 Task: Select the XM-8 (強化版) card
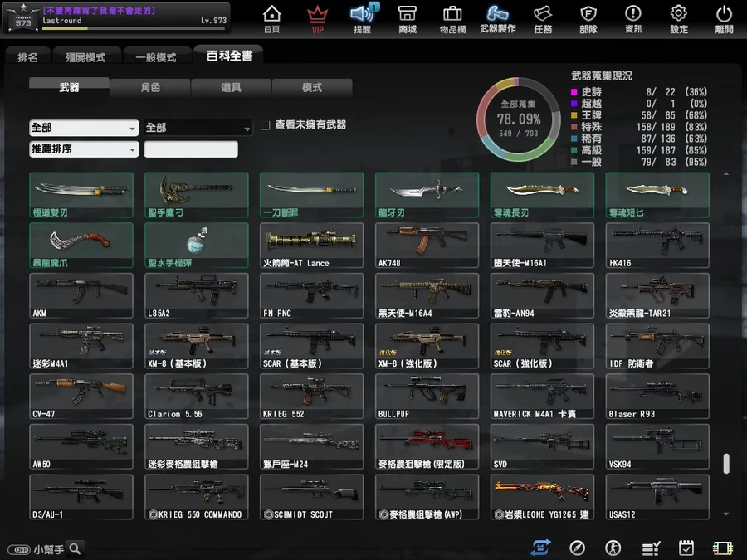tap(427, 346)
